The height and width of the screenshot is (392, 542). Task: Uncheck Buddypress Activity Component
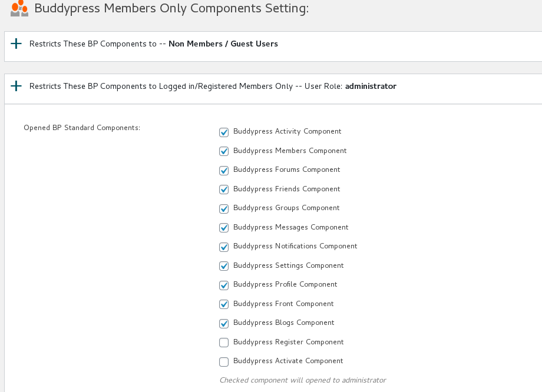(223, 132)
